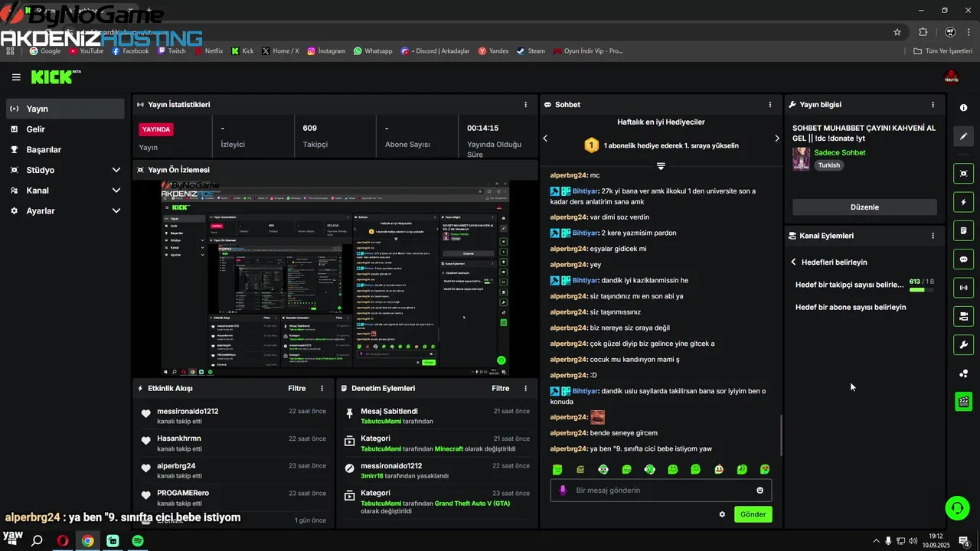Toggle the broadcast signal panel icon
Screen dimensions: 980x551
pyautogui.click(x=964, y=288)
